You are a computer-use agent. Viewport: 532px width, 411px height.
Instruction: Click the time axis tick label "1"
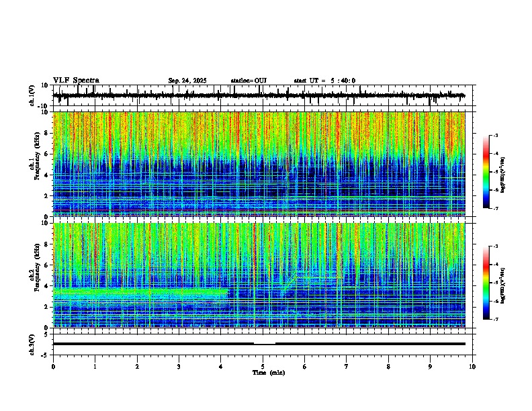click(x=95, y=367)
